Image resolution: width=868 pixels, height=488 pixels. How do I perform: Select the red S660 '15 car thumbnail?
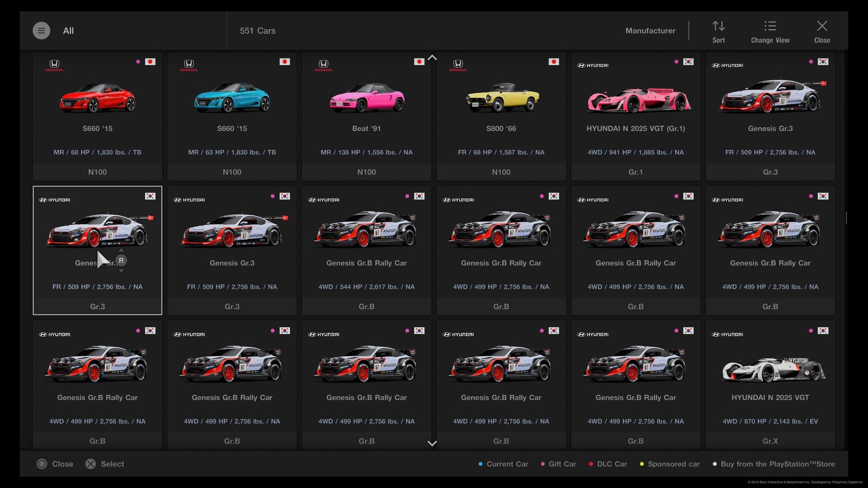click(x=97, y=98)
